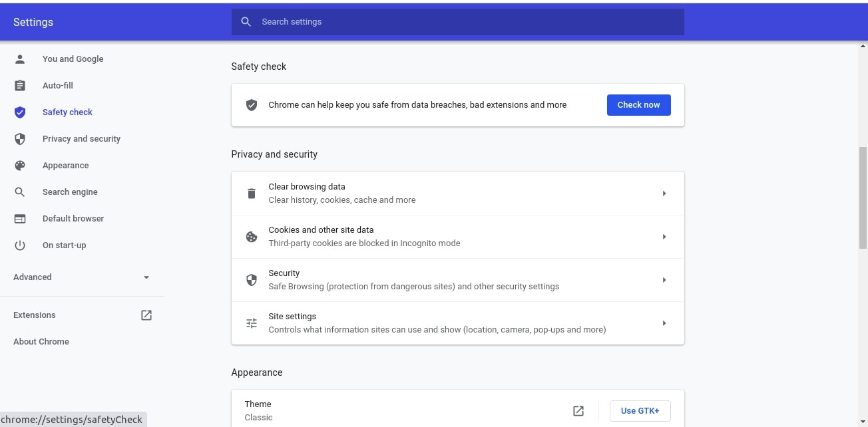Image resolution: width=868 pixels, height=427 pixels.
Task: Click into the Search settings field
Action: (x=458, y=22)
